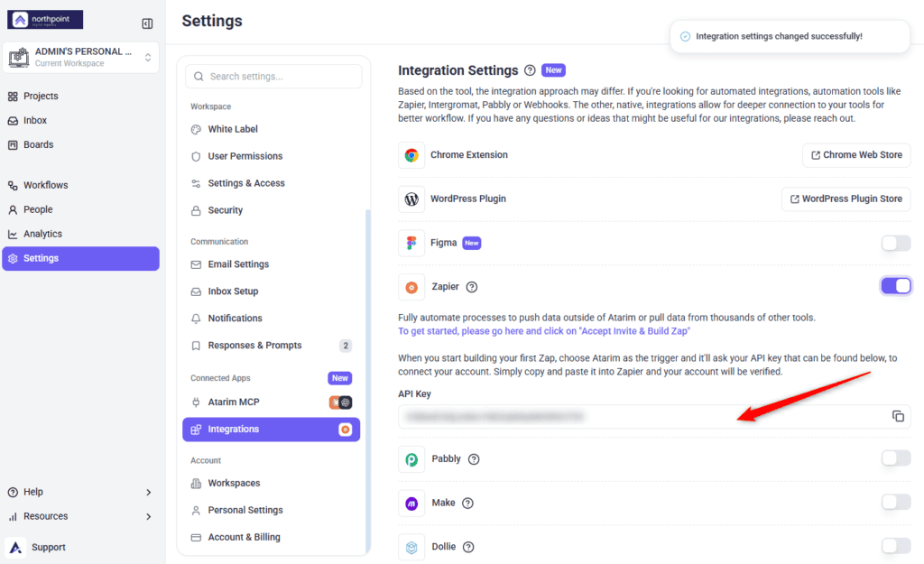924x564 pixels.
Task: Enable the Pabbly integration toggle
Action: coord(896,458)
